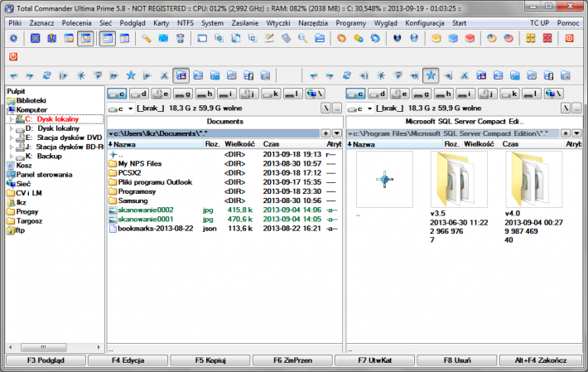This screenshot has height=372, width=588.
Task: Click the recycle bin toolbar icon
Action: click(x=181, y=38)
